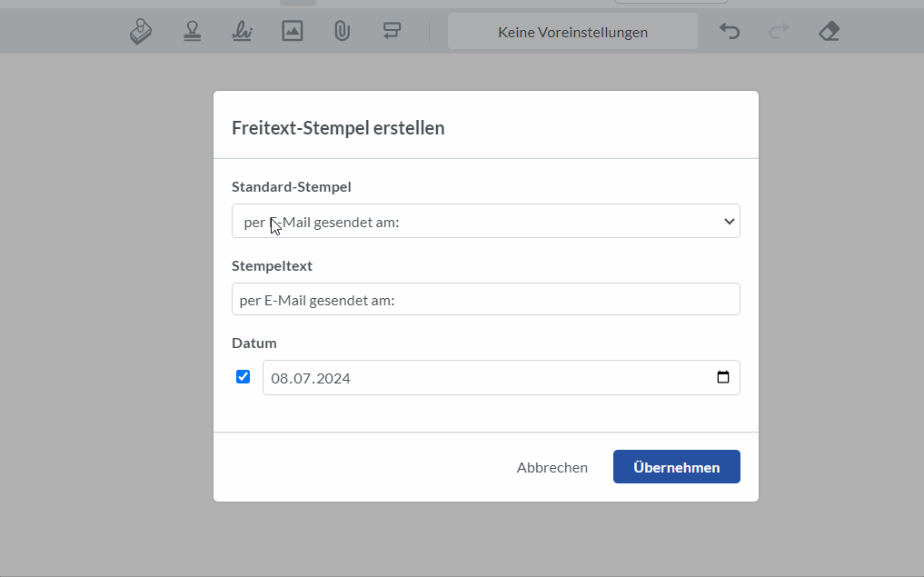Uncheck the Datum checkbox
924x577 pixels.
pyautogui.click(x=243, y=377)
